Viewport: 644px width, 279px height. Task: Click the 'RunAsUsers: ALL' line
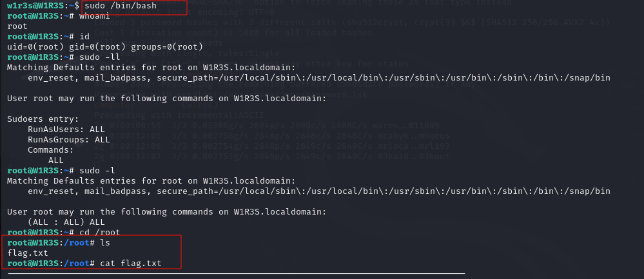[66, 130]
